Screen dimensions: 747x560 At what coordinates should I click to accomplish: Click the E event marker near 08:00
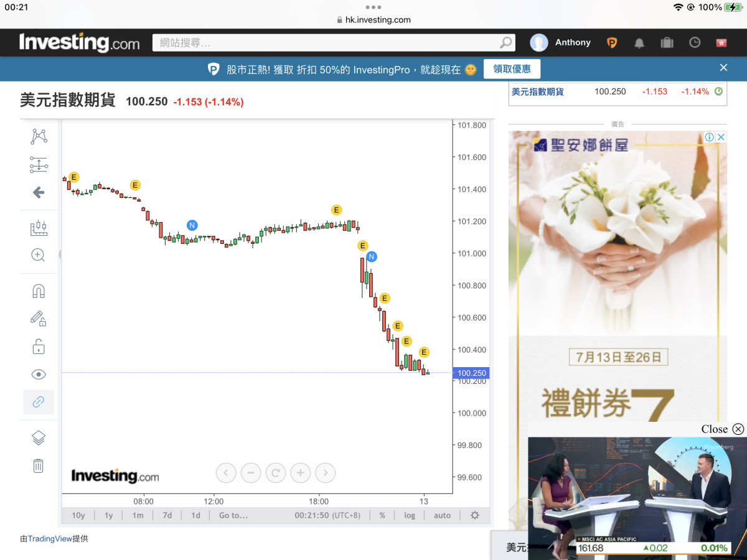[x=135, y=185]
